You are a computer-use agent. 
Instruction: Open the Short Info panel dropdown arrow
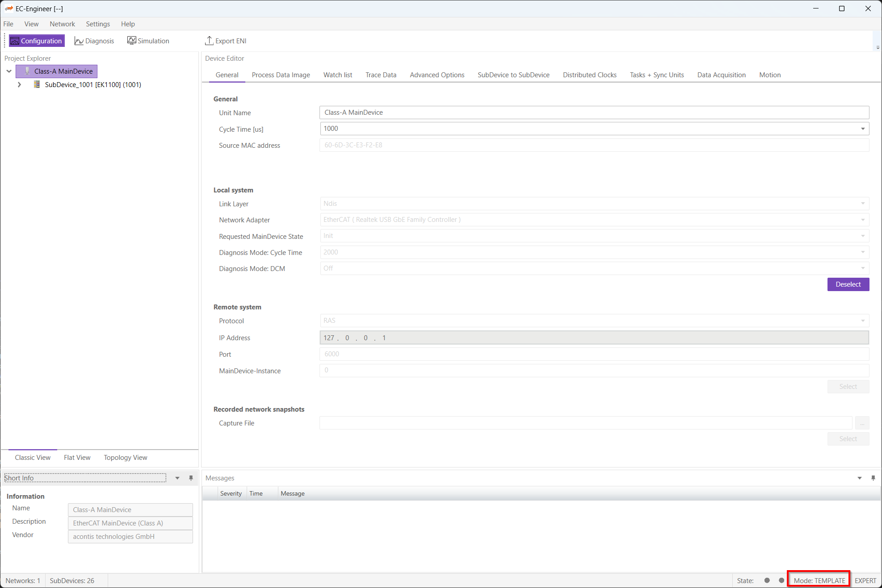pyautogui.click(x=177, y=478)
